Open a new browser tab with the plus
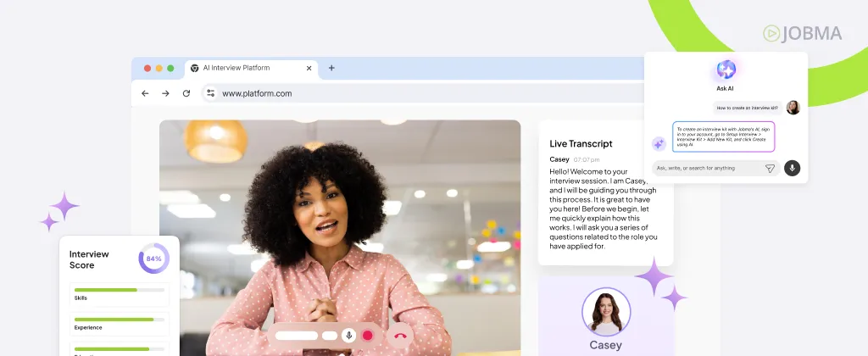The width and height of the screenshot is (868, 356). click(331, 68)
